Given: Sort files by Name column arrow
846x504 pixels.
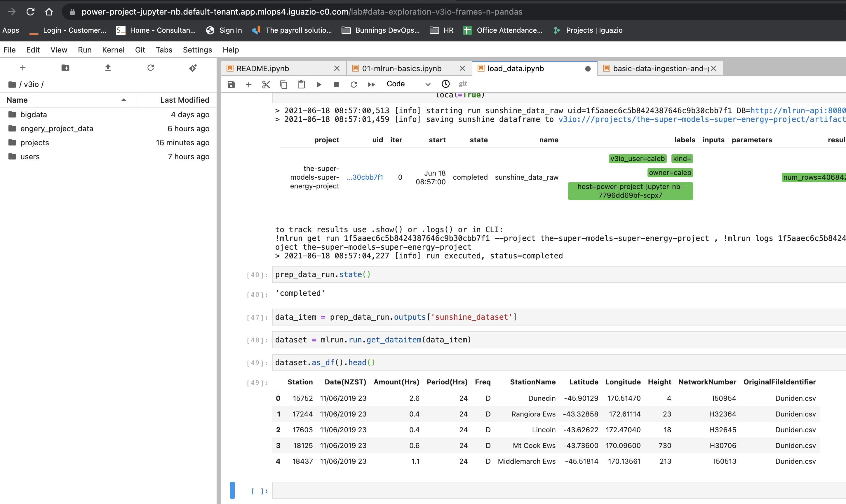Looking at the screenshot, I should pyautogui.click(x=124, y=100).
